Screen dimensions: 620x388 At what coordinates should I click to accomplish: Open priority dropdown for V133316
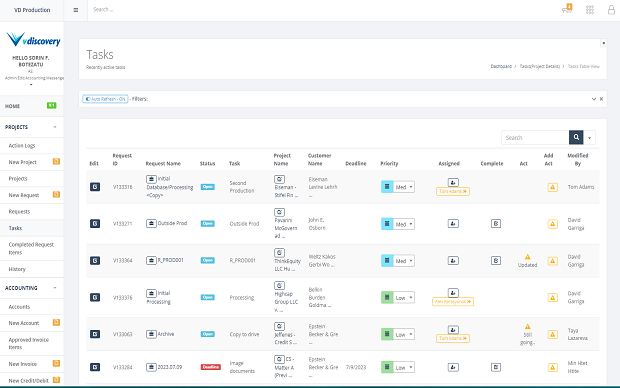[404, 187]
